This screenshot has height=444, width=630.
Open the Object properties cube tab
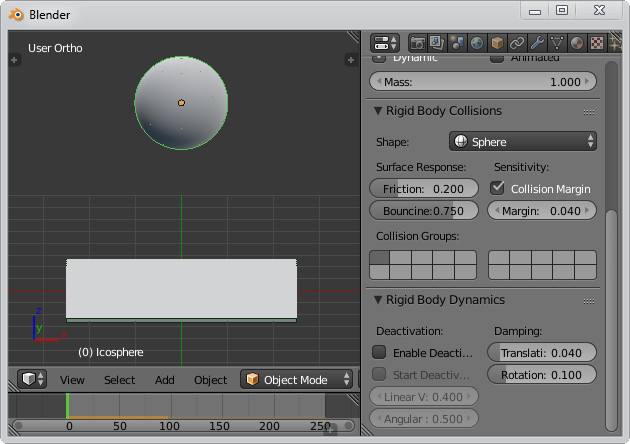[497, 43]
